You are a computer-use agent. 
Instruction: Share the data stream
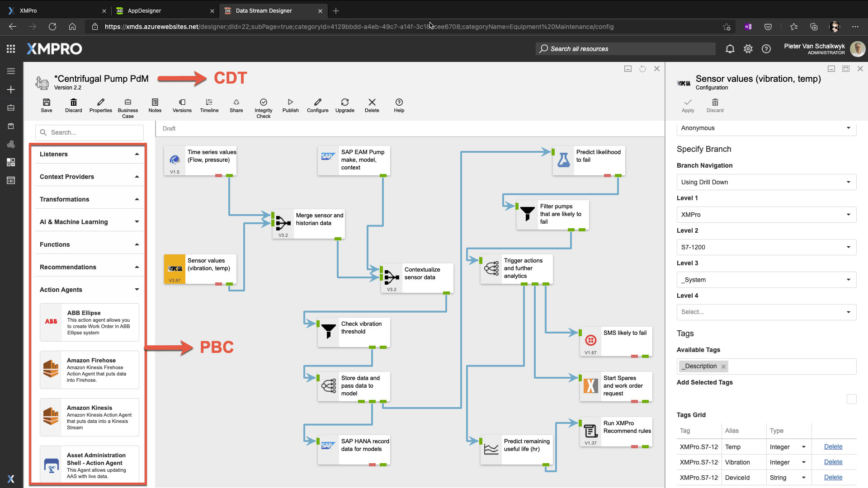[236, 106]
